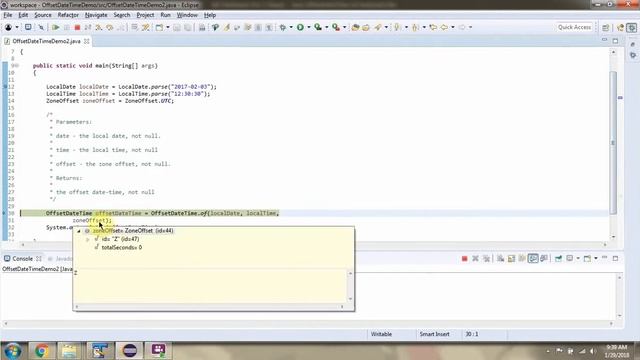
Task: Click the Drop to Frame icon
Action: click(134, 27)
